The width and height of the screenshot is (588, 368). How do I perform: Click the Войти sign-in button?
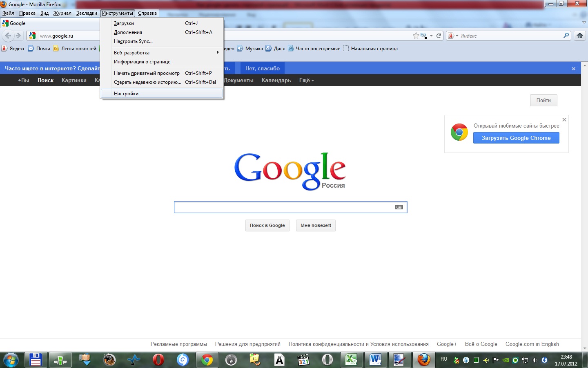coord(543,100)
